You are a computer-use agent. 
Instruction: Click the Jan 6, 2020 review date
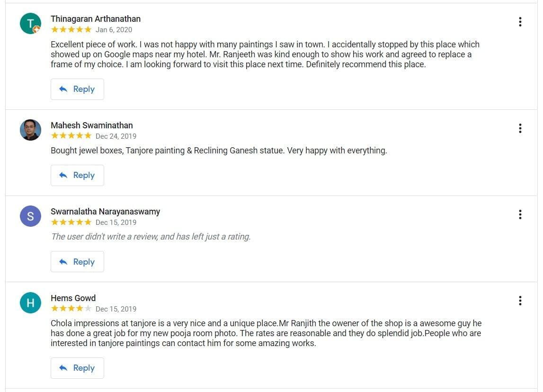pyautogui.click(x=114, y=30)
